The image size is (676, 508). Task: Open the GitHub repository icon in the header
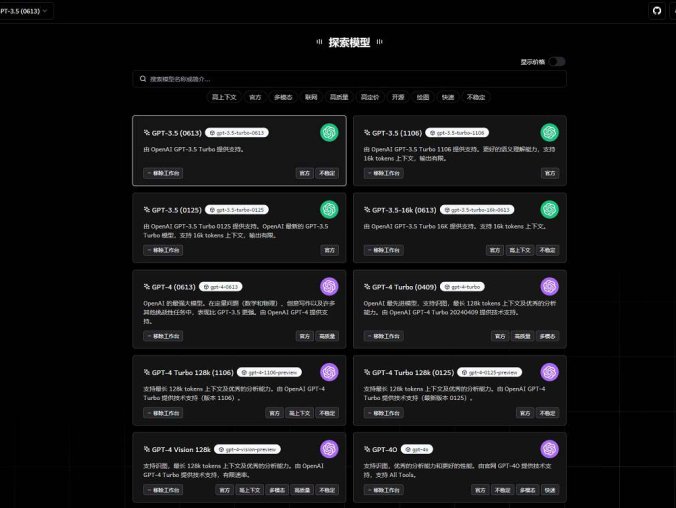pyautogui.click(x=657, y=11)
